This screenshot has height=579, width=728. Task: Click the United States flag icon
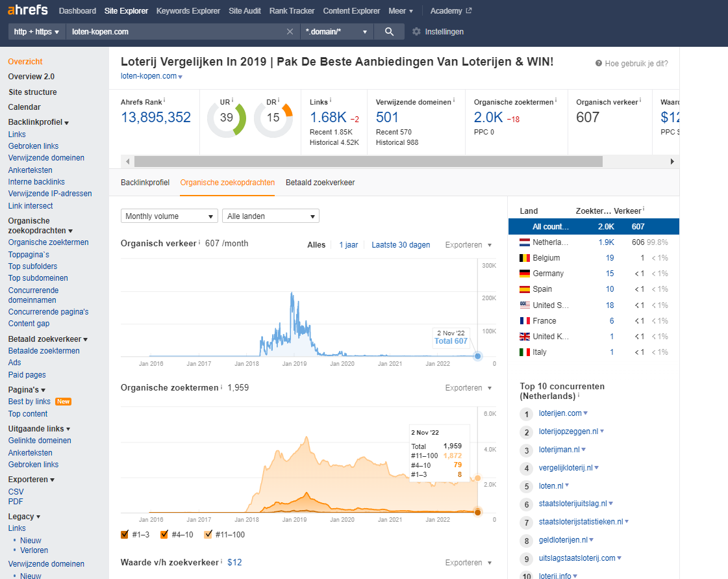click(x=525, y=305)
